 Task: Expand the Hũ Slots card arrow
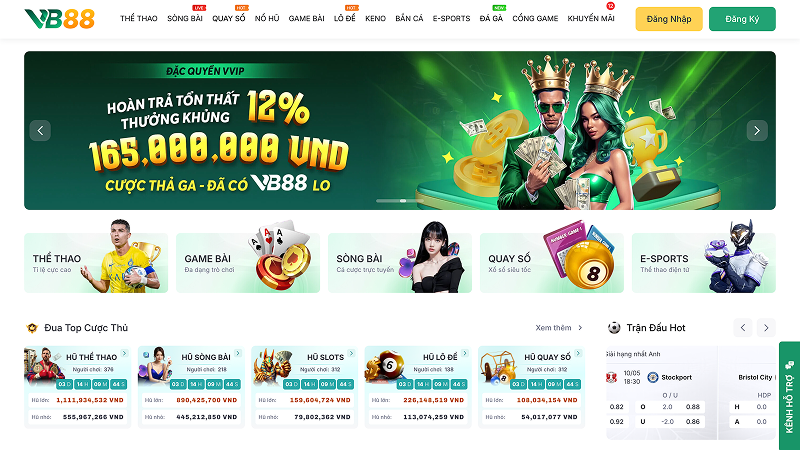351,353
